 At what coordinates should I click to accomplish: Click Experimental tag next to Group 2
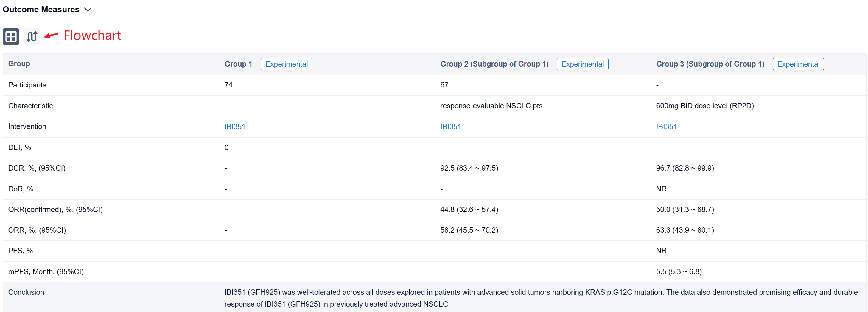point(582,64)
